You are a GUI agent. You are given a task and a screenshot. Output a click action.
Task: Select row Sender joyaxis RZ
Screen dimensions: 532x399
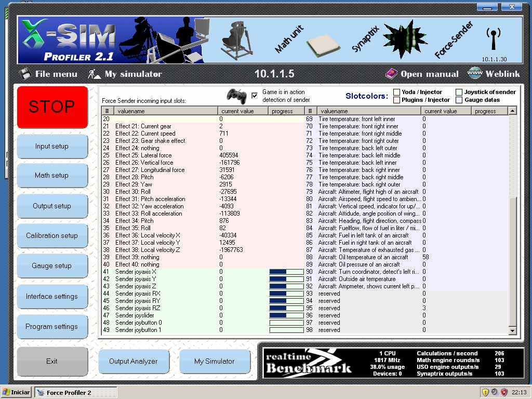pyautogui.click(x=203, y=308)
